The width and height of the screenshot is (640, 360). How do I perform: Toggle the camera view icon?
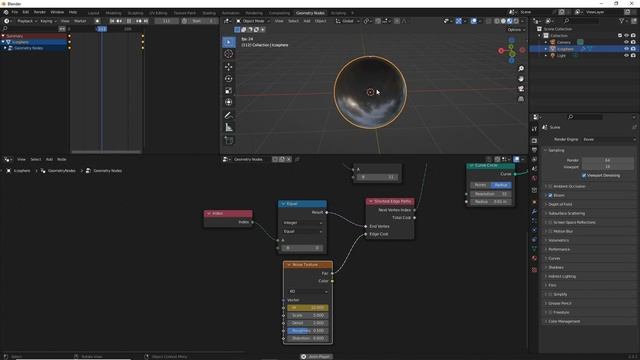[x=521, y=89]
